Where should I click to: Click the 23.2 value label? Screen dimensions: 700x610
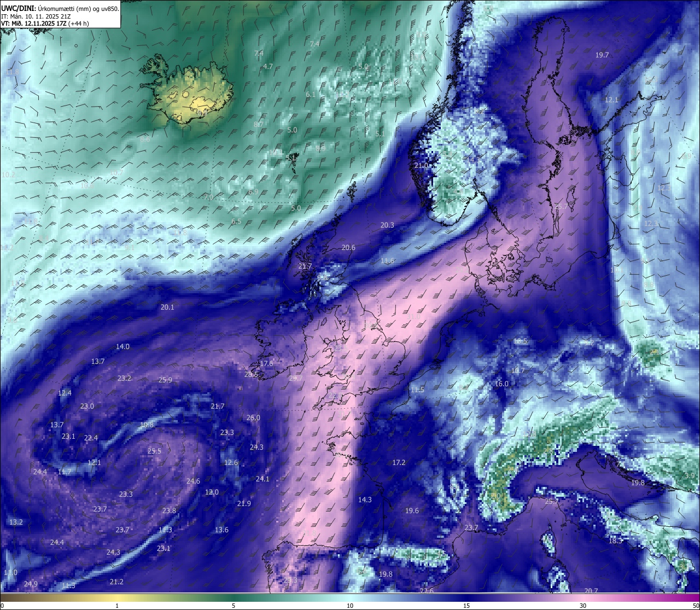pos(124,378)
